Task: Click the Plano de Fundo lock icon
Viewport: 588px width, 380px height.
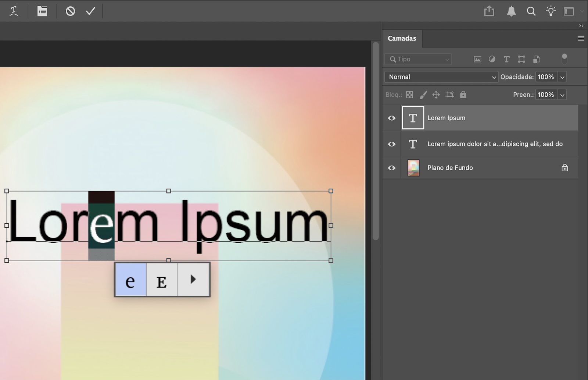Action: pyautogui.click(x=565, y=168)
